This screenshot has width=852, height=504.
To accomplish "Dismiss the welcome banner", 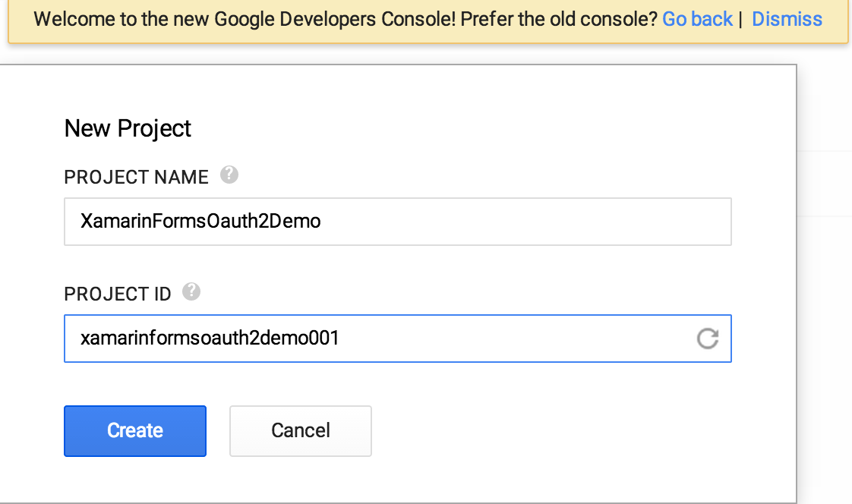I will [787, 19].
